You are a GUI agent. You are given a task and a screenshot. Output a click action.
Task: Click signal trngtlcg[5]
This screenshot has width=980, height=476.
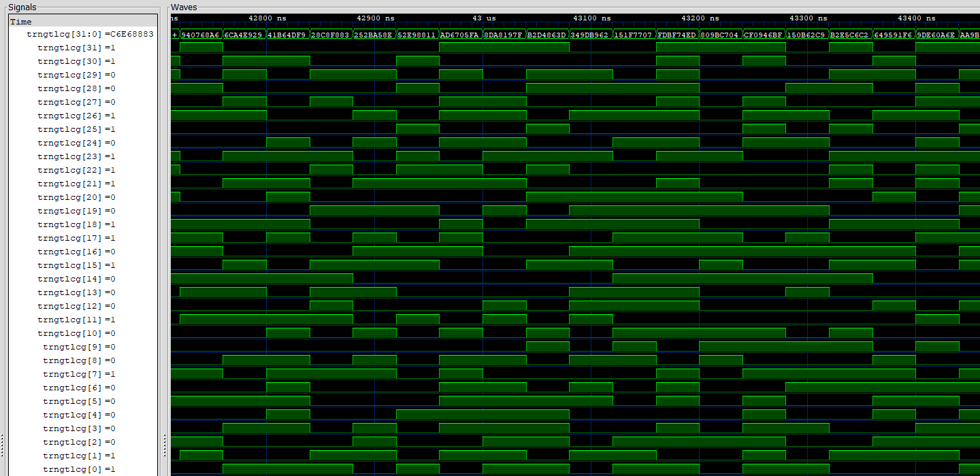tap(79, 401)
